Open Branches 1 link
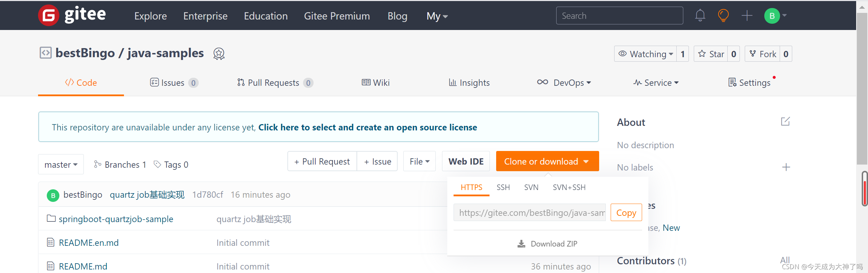This screenshot has width=868, height=273. (120, 165)
